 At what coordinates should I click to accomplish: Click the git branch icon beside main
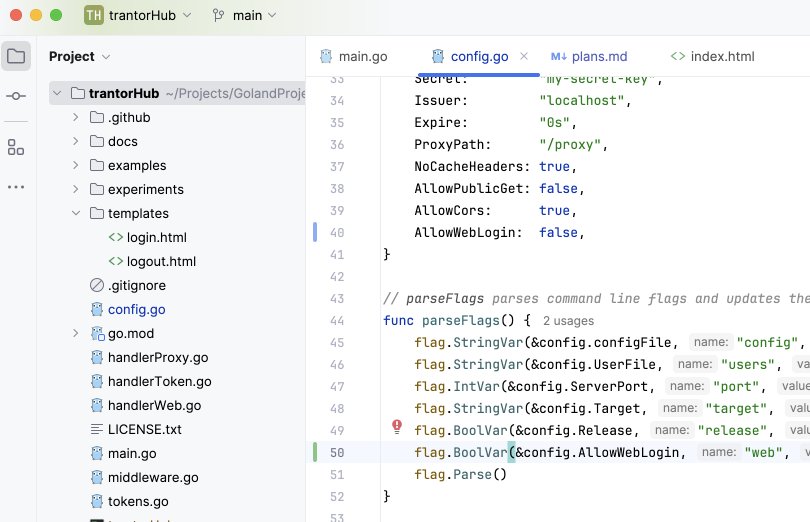219,16
